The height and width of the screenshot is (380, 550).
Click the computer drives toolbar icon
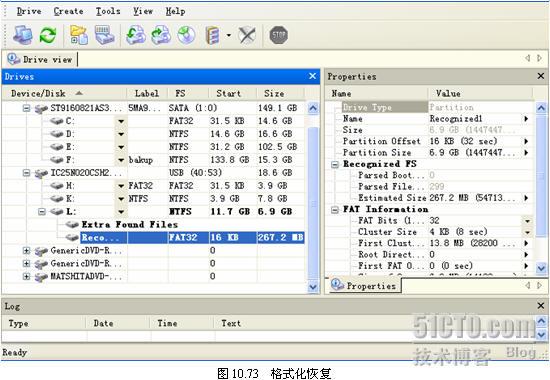(23, 35)
